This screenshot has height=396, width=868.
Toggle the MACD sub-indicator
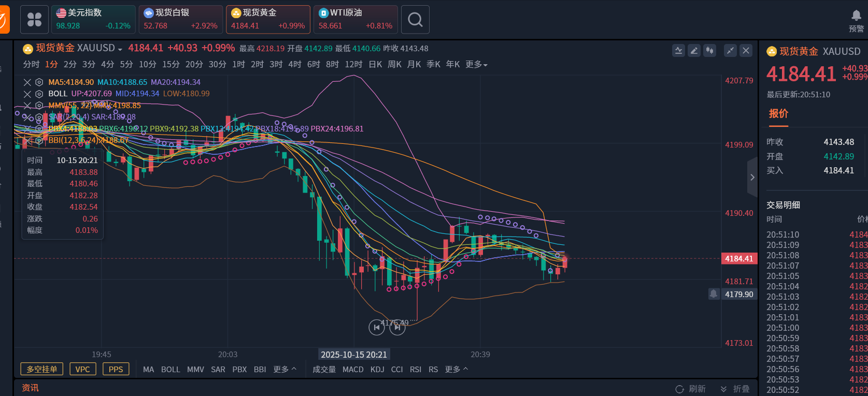pyautogui.click(x=352, y=369)
